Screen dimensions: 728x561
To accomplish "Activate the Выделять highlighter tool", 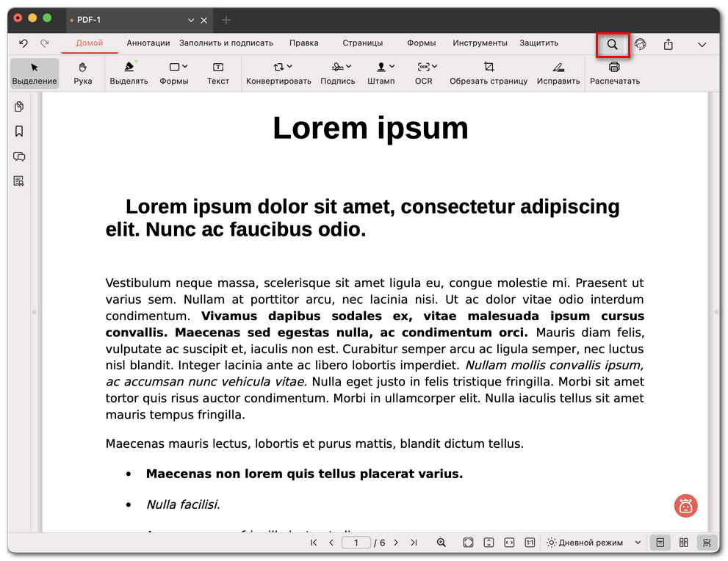I will pyautogui.click(x=129, y=73).
